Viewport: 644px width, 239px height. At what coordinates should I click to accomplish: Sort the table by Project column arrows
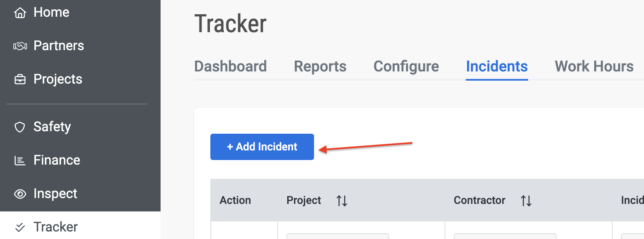342,201
